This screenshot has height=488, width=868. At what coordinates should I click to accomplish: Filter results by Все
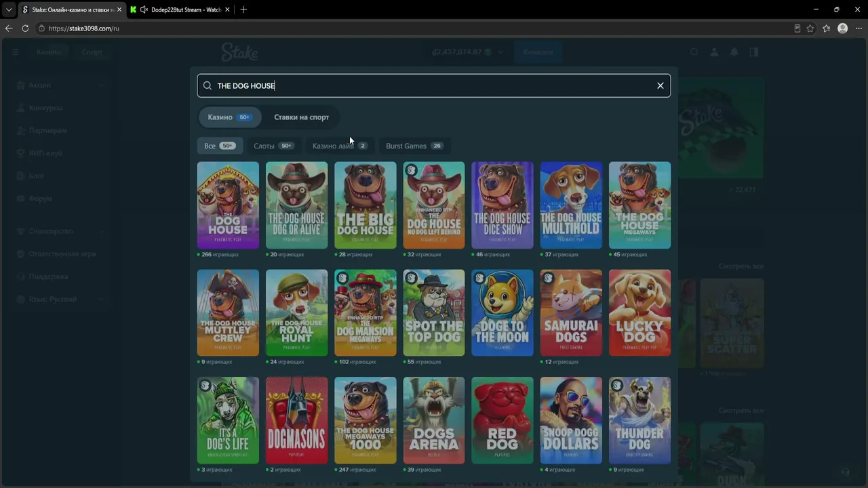click(219, 146)
